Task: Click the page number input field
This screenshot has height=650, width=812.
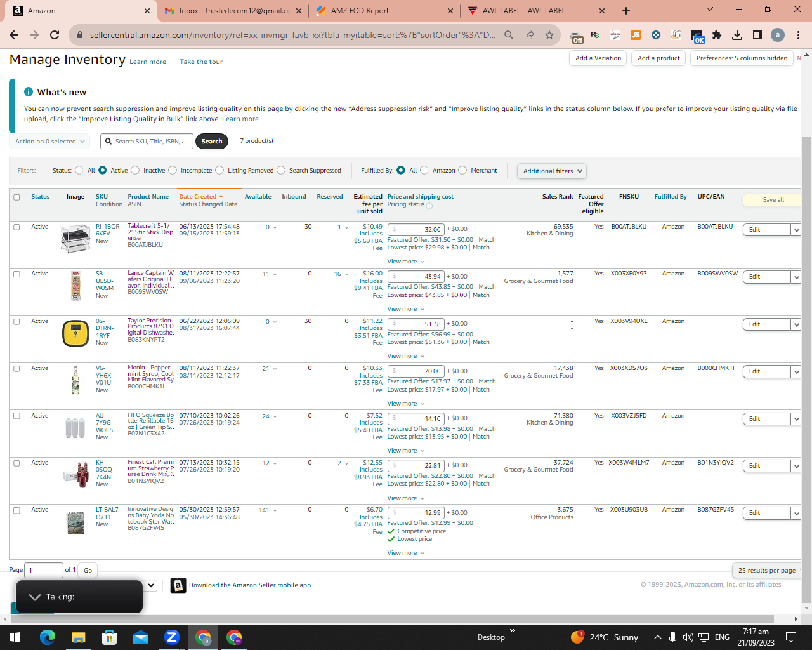Action: [44, 570]
